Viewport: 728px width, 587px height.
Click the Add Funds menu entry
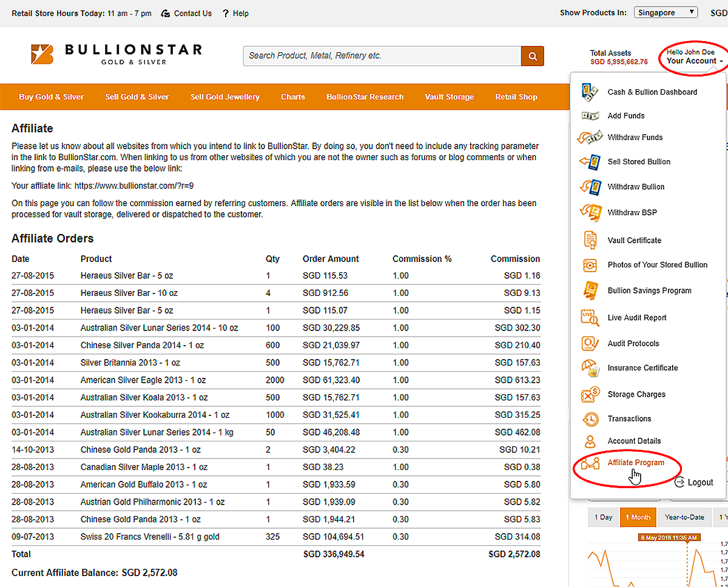point(626,116)
